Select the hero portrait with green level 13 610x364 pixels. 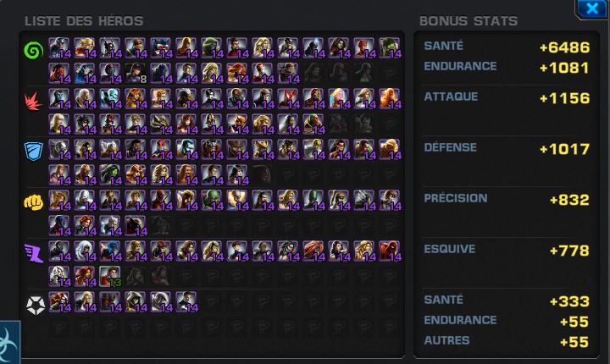pyautogui.click(x=110, y=277)
